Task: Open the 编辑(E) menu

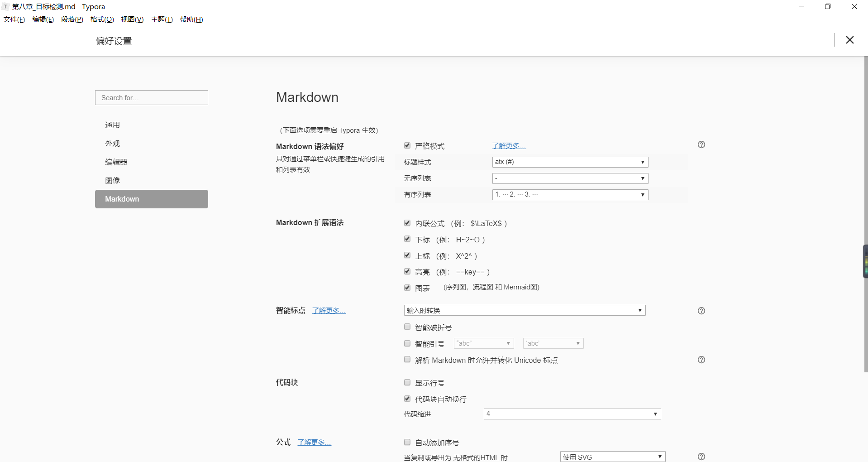Action: pyautogui.click(x=43, y=19)
